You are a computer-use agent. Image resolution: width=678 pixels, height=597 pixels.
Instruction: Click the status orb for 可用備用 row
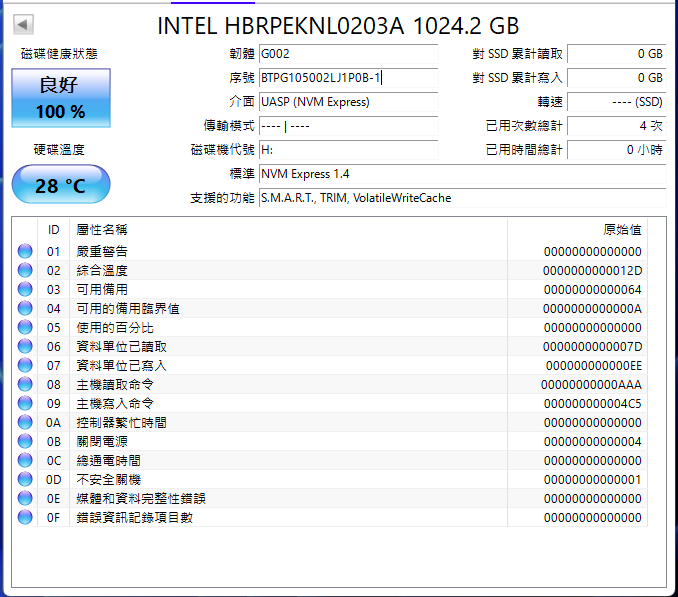[x=25, y=289]
